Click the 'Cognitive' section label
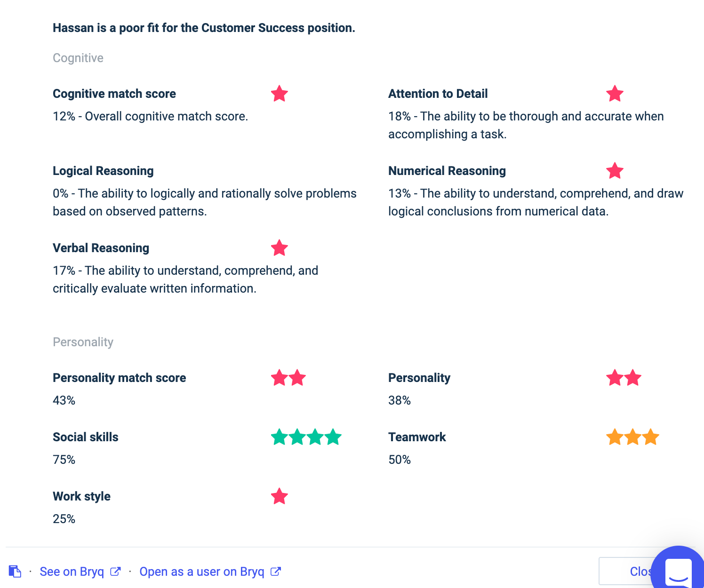 [78, 58]
